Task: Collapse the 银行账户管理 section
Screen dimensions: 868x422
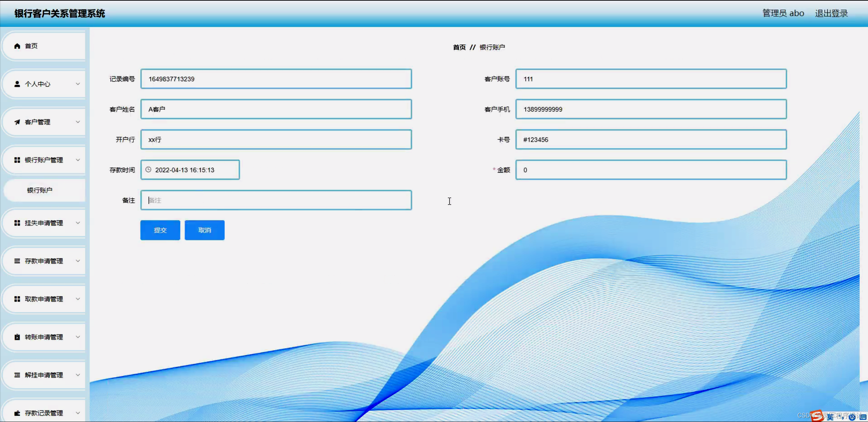Action: [78, 160]
